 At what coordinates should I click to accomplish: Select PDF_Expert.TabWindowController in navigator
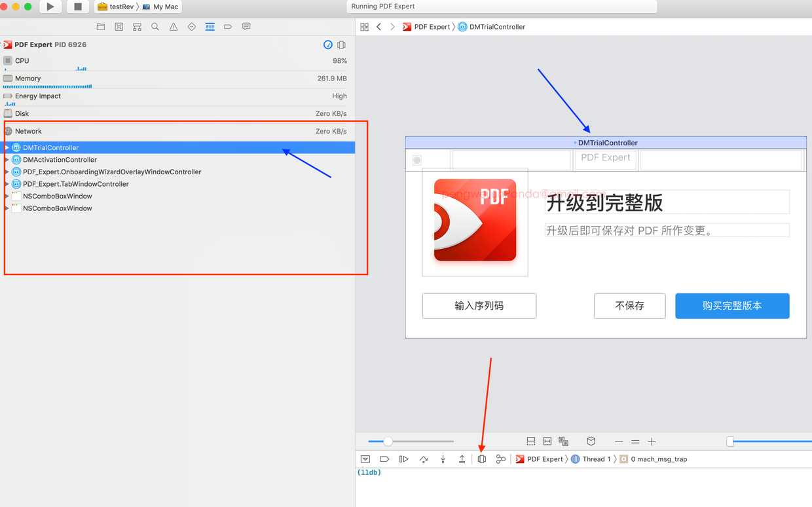pos(177,184)
